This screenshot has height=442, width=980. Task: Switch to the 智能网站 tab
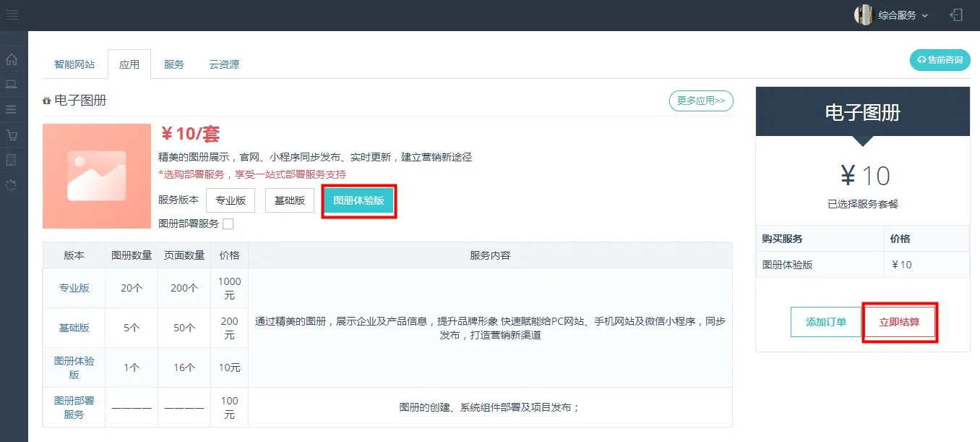pyautogui.click(x=74, y=64)
